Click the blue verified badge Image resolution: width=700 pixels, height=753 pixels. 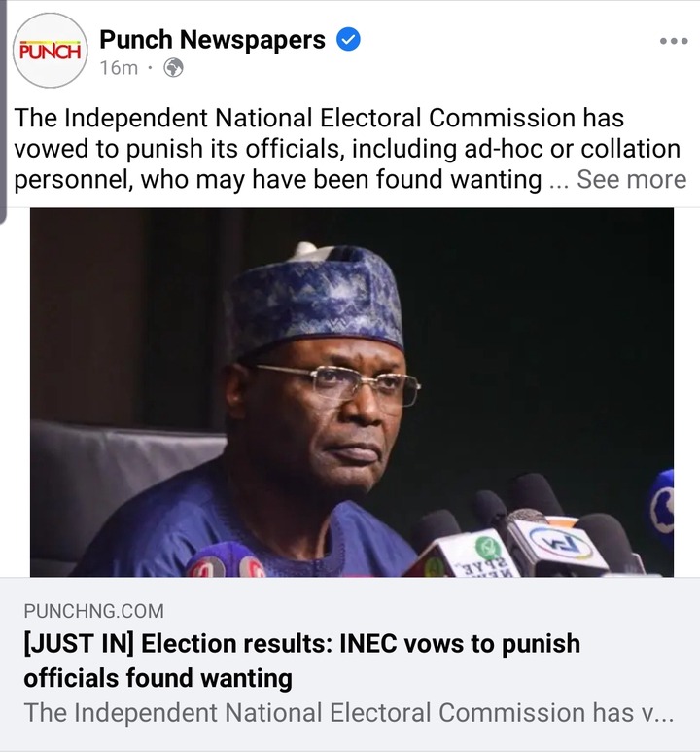(348, 40)
